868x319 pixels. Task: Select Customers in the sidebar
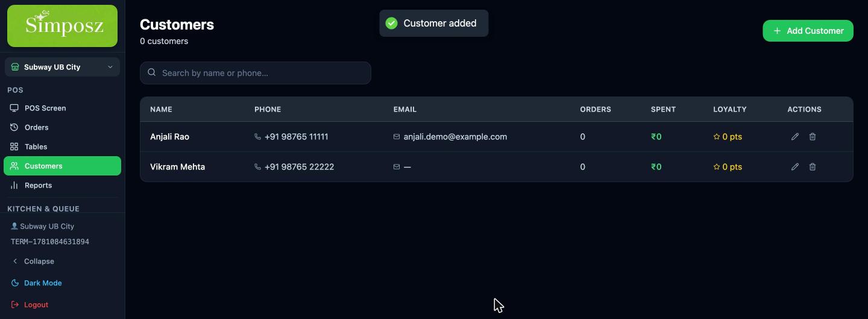coord(62,166)
